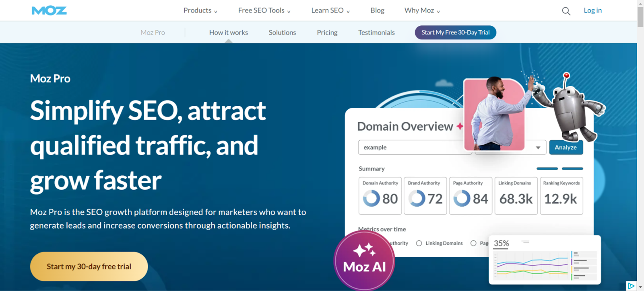This screenshot has width=644, height=291.
Task: Click the 'Metrics over time' label
Action: click(382, 229)
